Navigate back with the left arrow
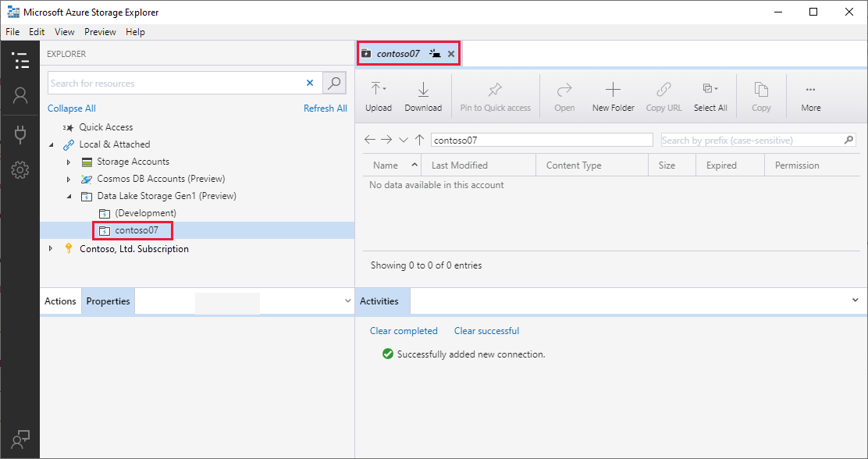The width and height of the screenshot is (868, 459). pyautogui.click(x=370, y=140)
